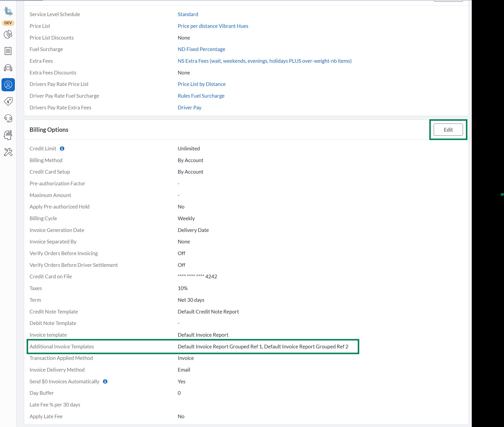
Task: Open Price List by Distance link
Action: point(201,84)
